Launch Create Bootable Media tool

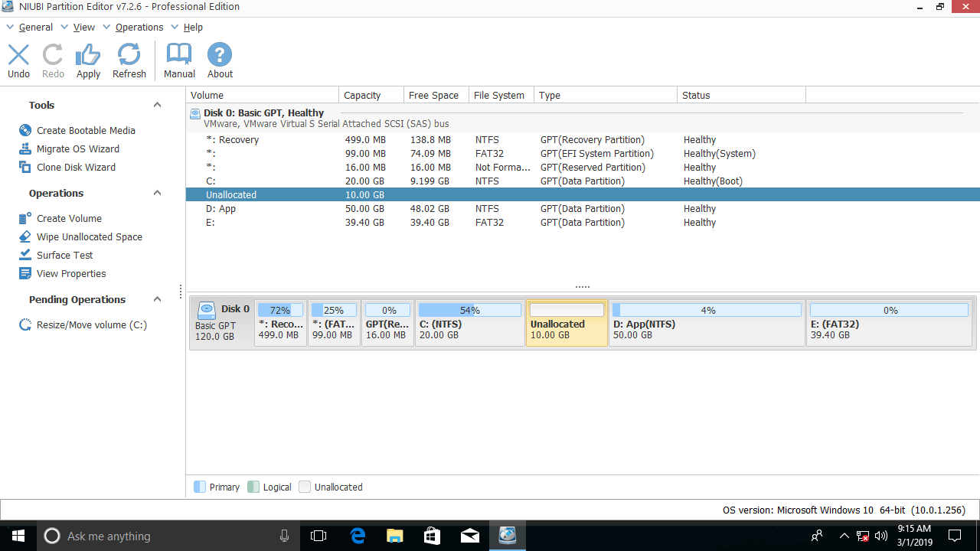coord(86,131)
